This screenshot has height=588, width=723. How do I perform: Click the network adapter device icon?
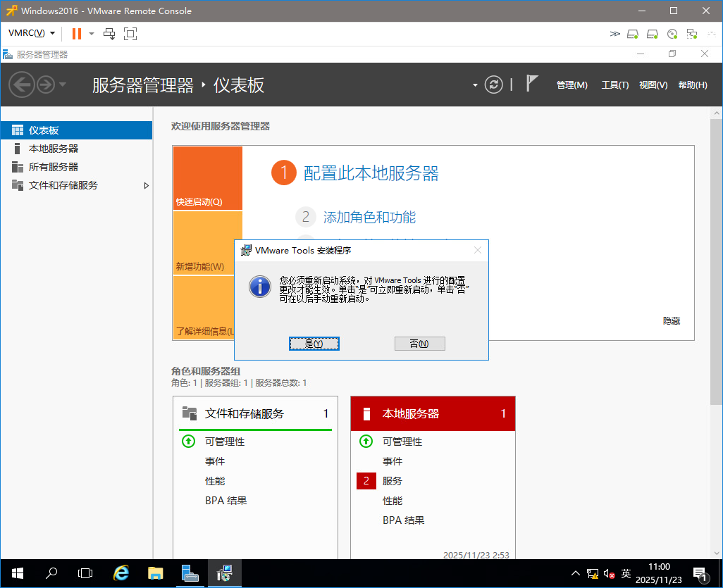click(692, 34)
